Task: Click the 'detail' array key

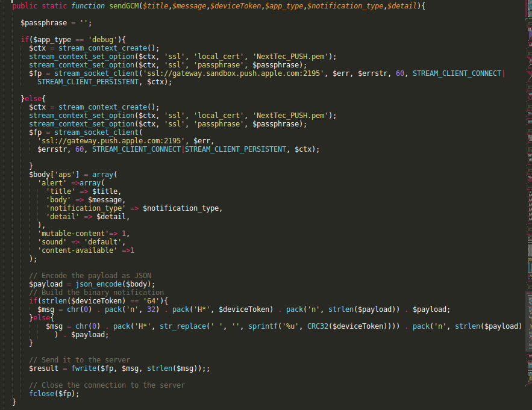Action: click(x=63, y=217)
